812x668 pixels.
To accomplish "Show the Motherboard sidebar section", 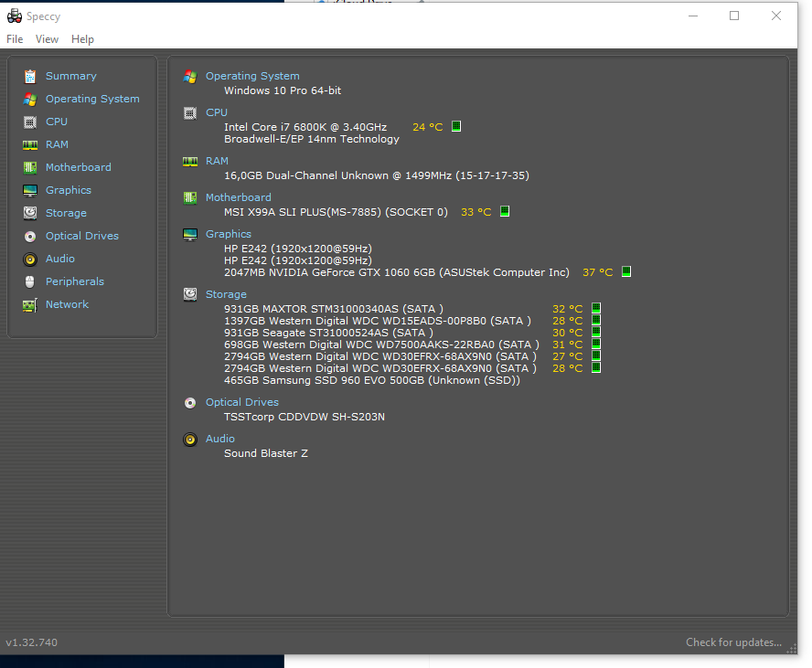I will click(79, 167).
